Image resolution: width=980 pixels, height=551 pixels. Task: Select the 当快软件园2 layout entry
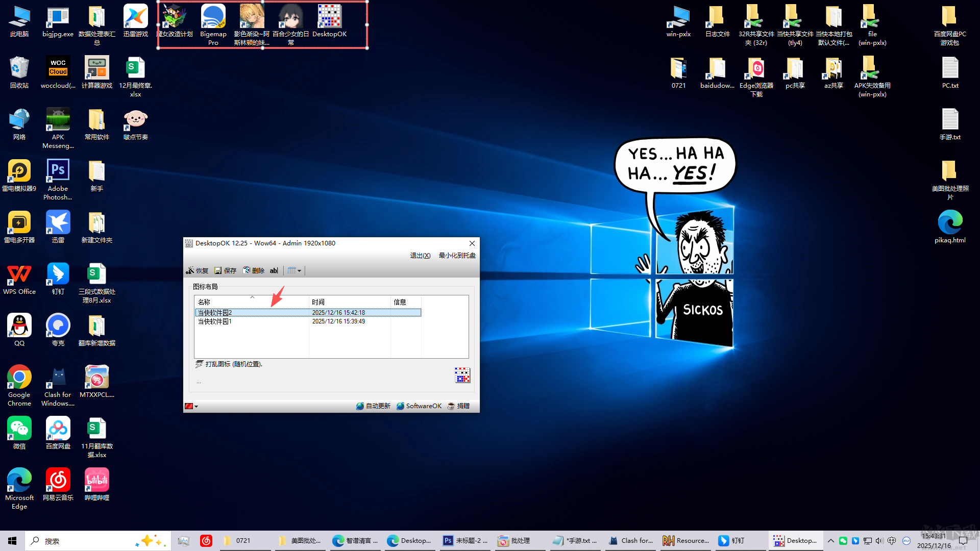pyautogui.click(x=215, y=313)
